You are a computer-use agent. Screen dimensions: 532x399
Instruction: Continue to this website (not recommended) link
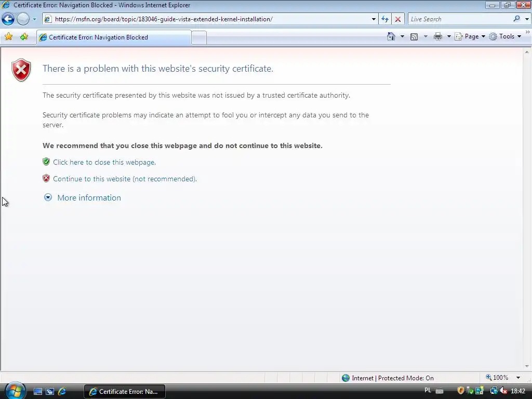point(125,179)
